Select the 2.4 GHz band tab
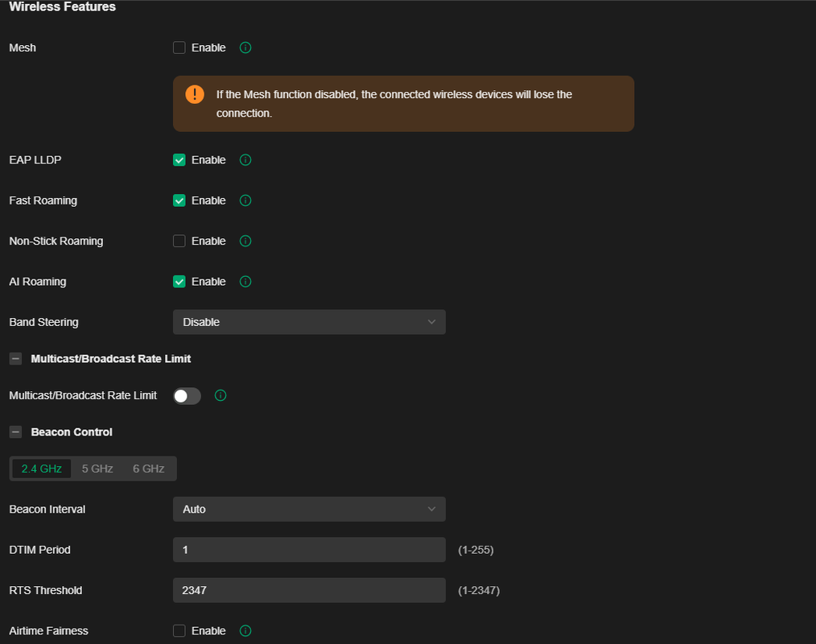 (42, 469)
